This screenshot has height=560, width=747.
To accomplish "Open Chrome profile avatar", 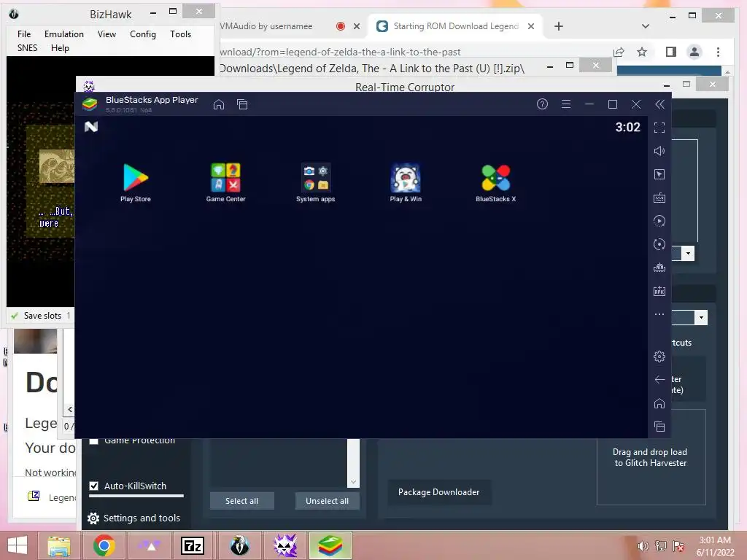I will [694, 52].
